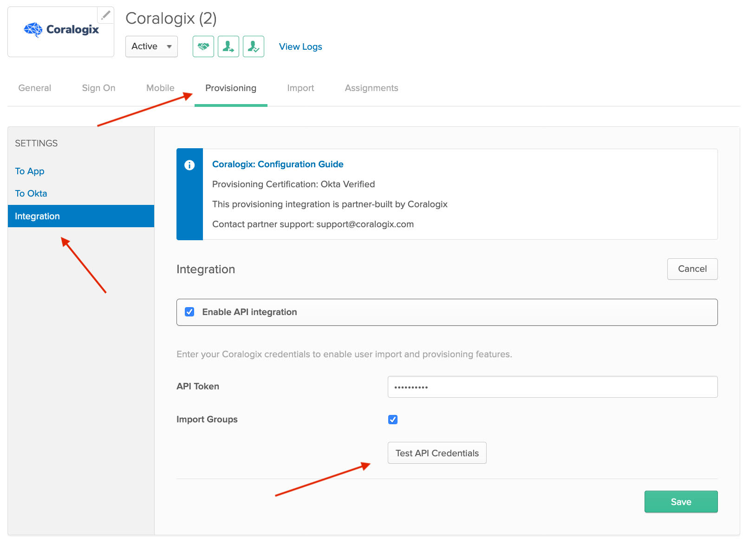Click the import users check icon
Viewport: 756px width, 552px height.
point(254,46)
